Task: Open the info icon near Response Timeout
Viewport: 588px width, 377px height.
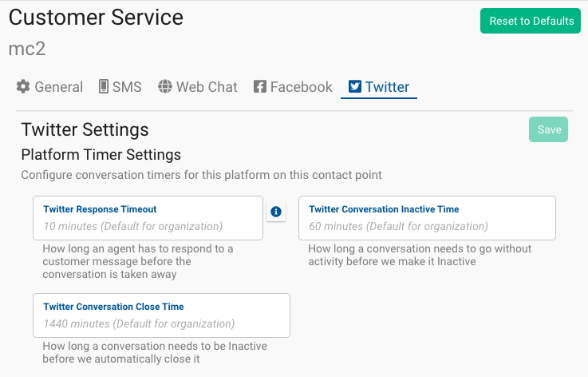Action: [276, 212]
